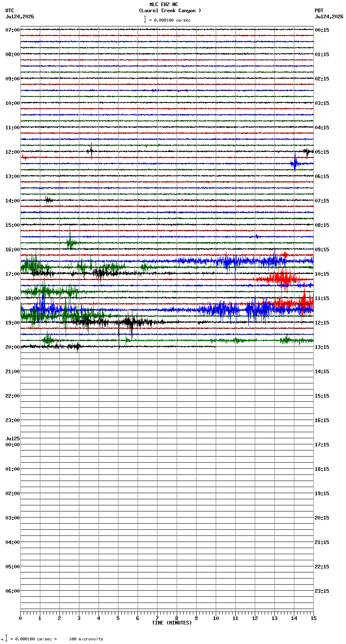Click the top scale label '= 0.000100 cm/sec'

coord(170,20)
